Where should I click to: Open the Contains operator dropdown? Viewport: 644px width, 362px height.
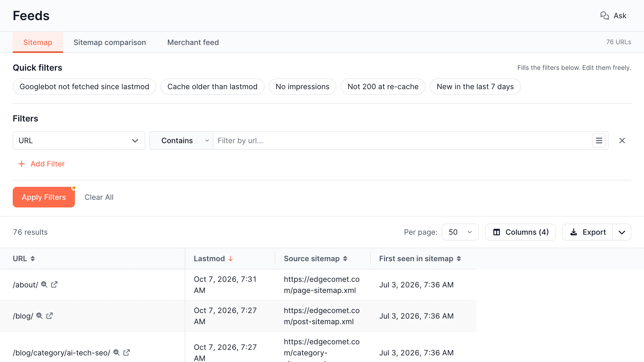pos(181,141)
